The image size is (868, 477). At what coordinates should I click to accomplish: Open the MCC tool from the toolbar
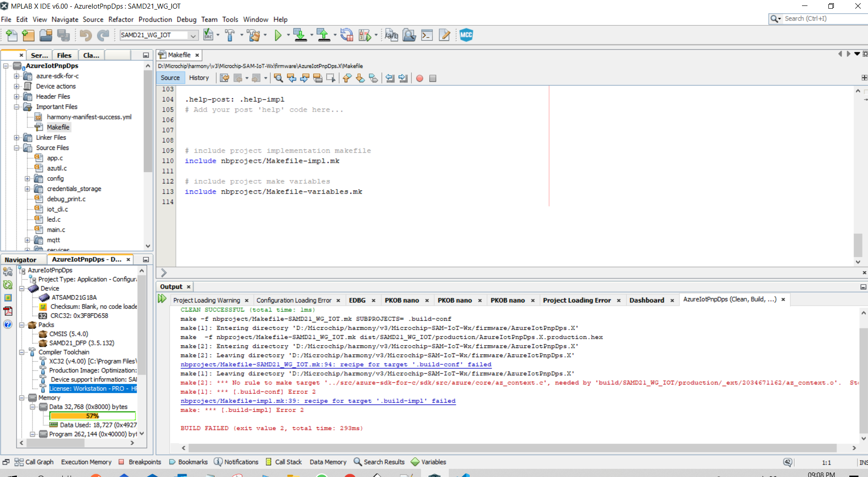tap(467, 35)
